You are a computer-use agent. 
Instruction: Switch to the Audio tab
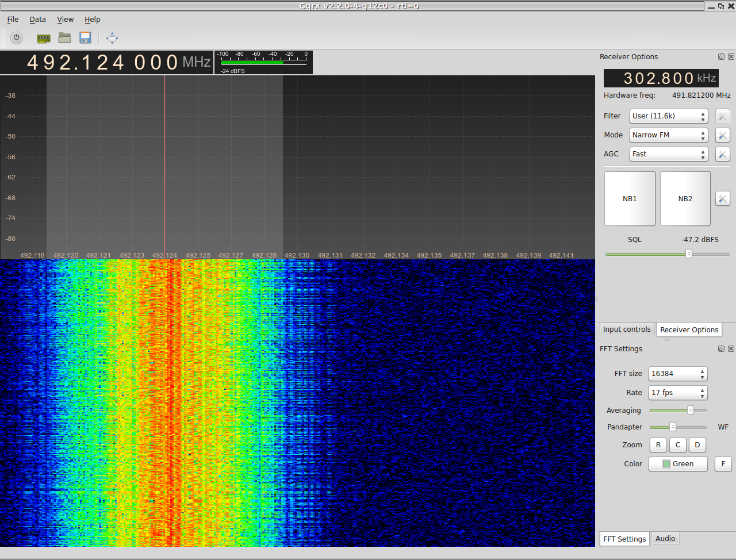click(665, 539)
